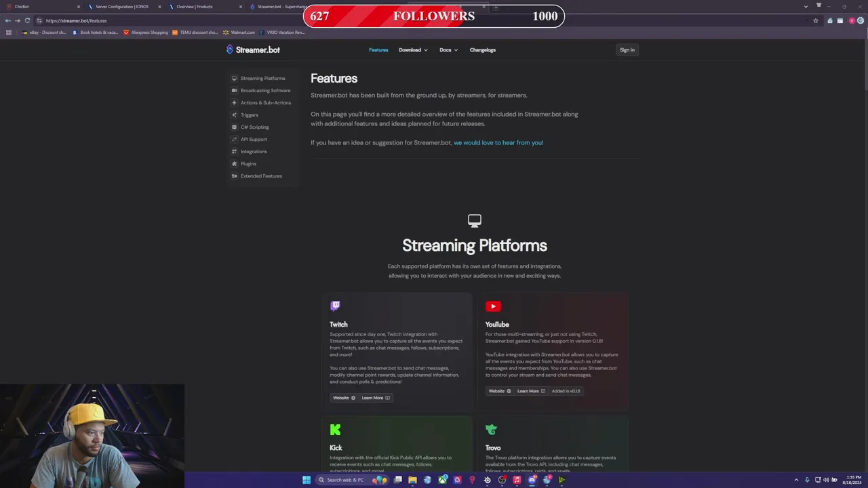Viewport: 868px width, 488px height.
Task: Click the API Support icon in the sidebar
Action: (x=234, y=139)
